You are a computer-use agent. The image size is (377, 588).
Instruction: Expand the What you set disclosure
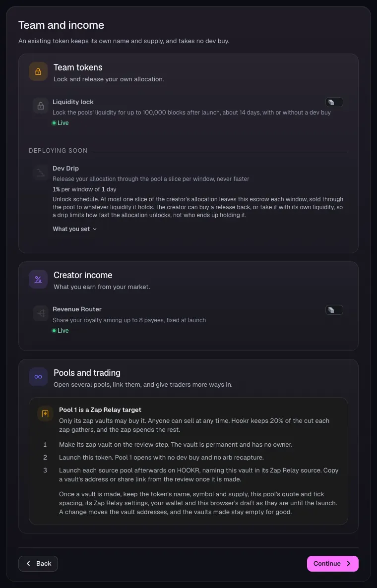click(x=74, y=229)
